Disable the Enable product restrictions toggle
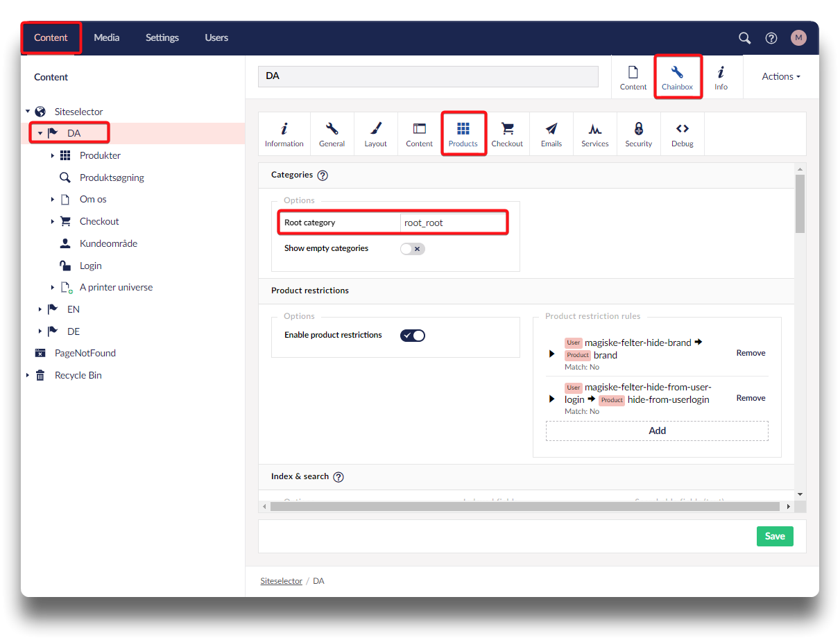The width and height of the screenshot is (840, 640). tap(412, 336)
